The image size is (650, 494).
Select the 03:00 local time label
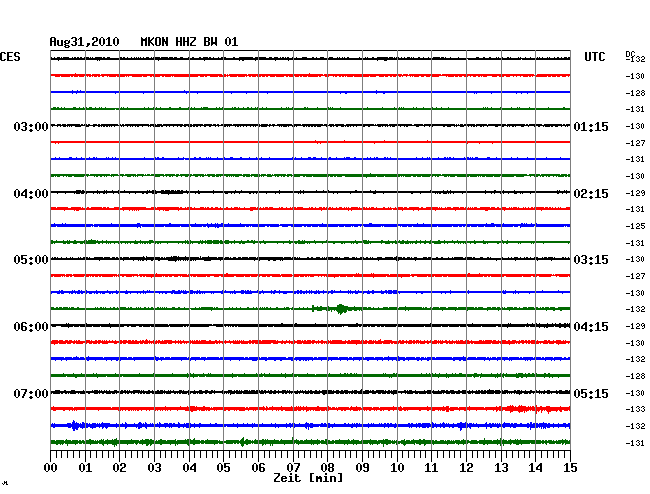pyautogui.click(x=31, y=126)
